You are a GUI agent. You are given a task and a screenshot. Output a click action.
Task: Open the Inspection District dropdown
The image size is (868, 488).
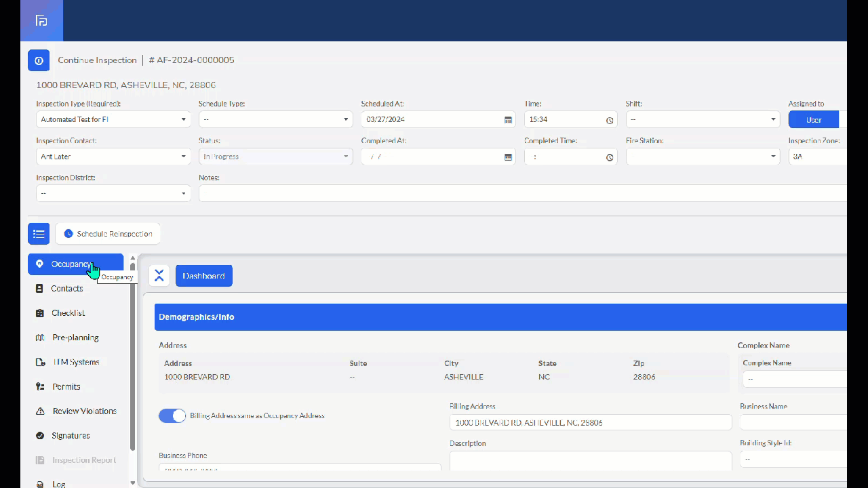[113, 193]
